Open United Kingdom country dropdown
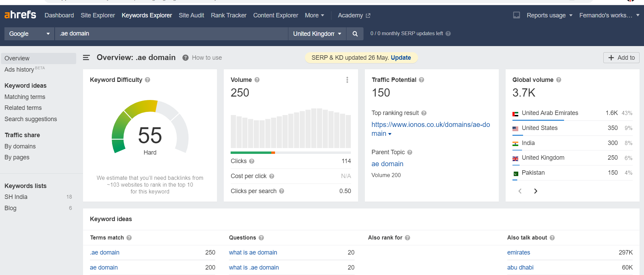Image resolution: width=644 pixels, height=275 pixels. (317, 34)
